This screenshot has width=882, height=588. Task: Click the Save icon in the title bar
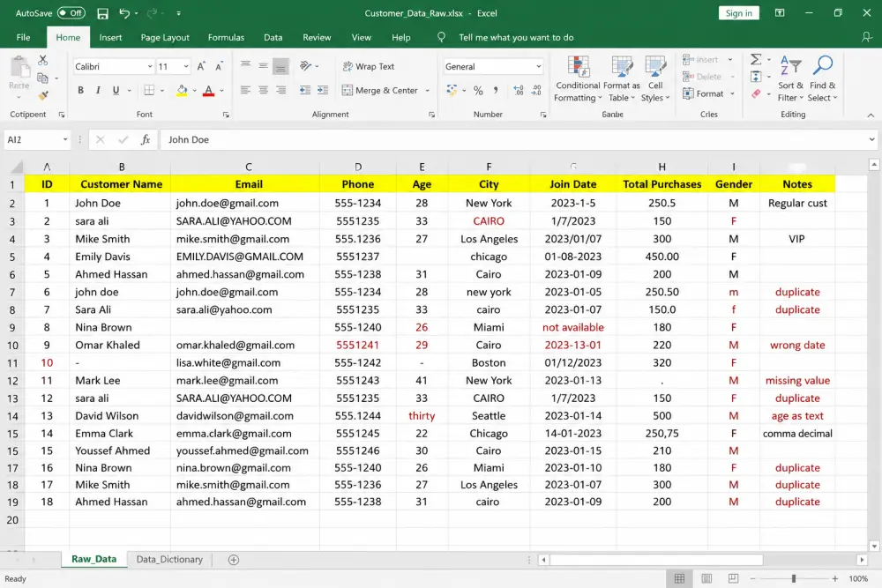[102, 13]
